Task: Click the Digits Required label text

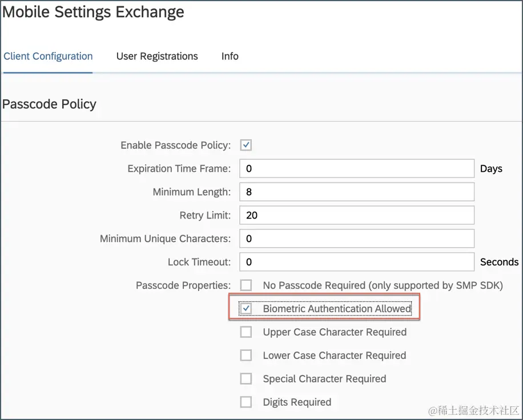Action: (x=297, y=402)
